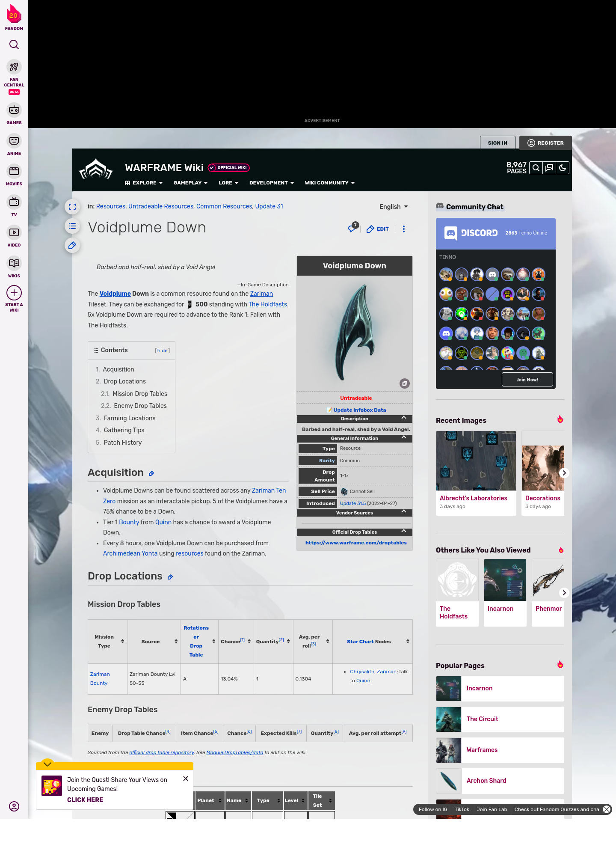
Task: Toggle dark mode moon icon
Action: pyautogui.click(x=563, y=168)
